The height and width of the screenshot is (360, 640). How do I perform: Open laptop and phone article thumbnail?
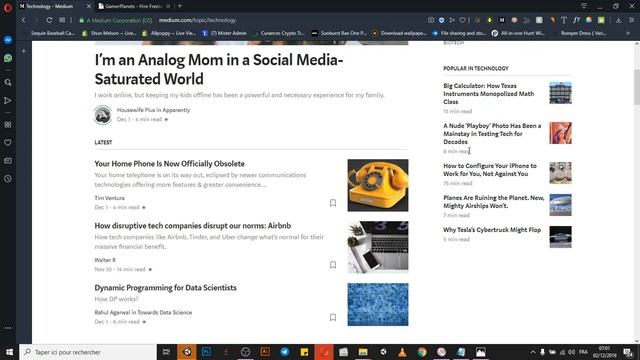(378, 247)
